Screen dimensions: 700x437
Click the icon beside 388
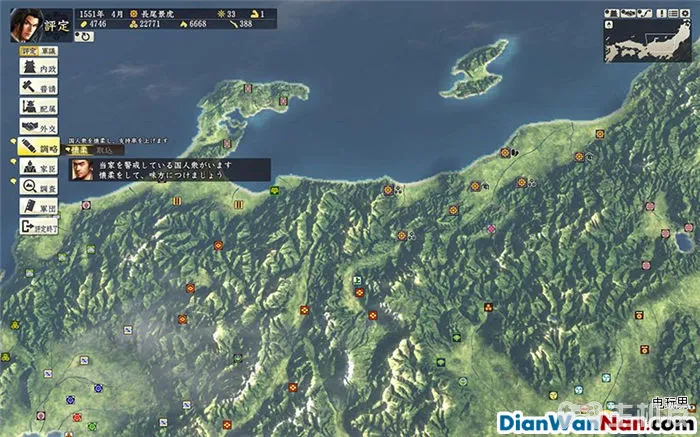pyautogui.click(x=233, y=24)
